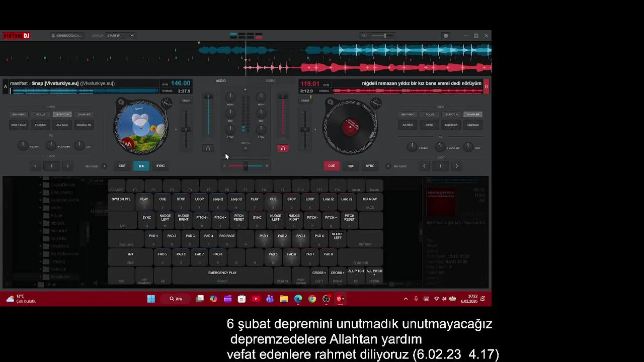Trigger the BACKSPIN pad
Screen dimensions: 644x362
pos(84,125)
